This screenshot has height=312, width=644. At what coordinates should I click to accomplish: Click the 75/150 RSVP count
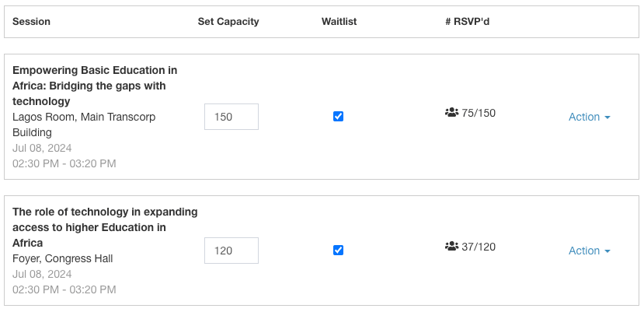tap(479, 113)
